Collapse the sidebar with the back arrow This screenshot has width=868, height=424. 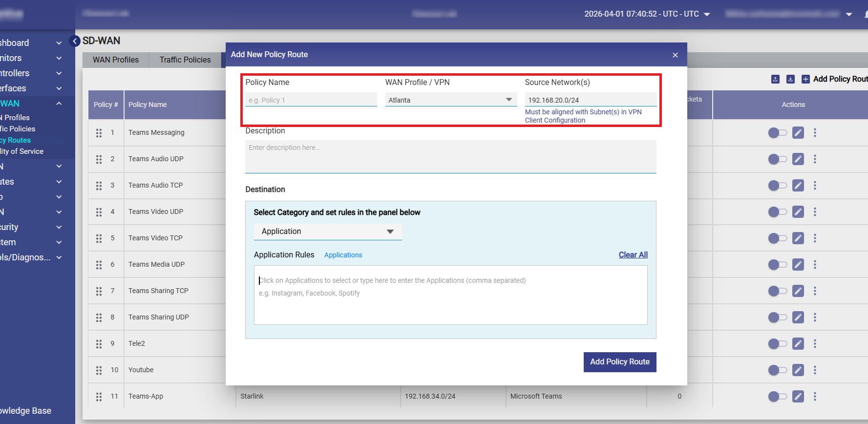(x=75, y=41)
